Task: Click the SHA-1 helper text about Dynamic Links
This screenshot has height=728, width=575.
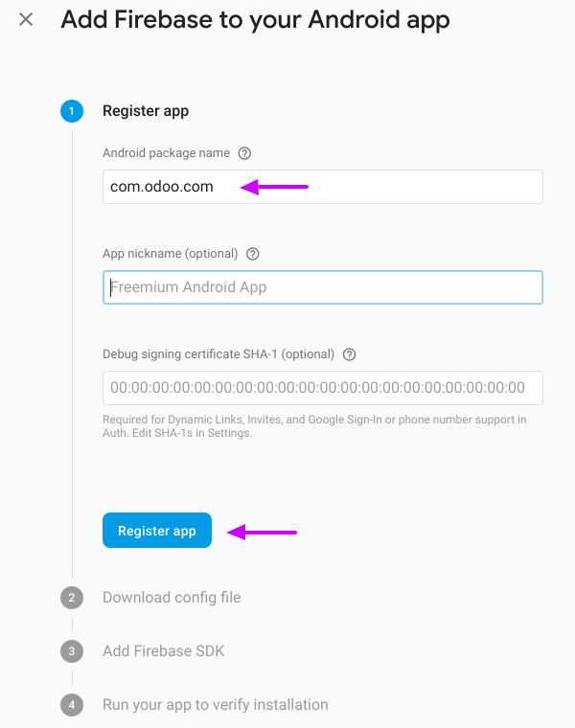Action: click(314, 426)
